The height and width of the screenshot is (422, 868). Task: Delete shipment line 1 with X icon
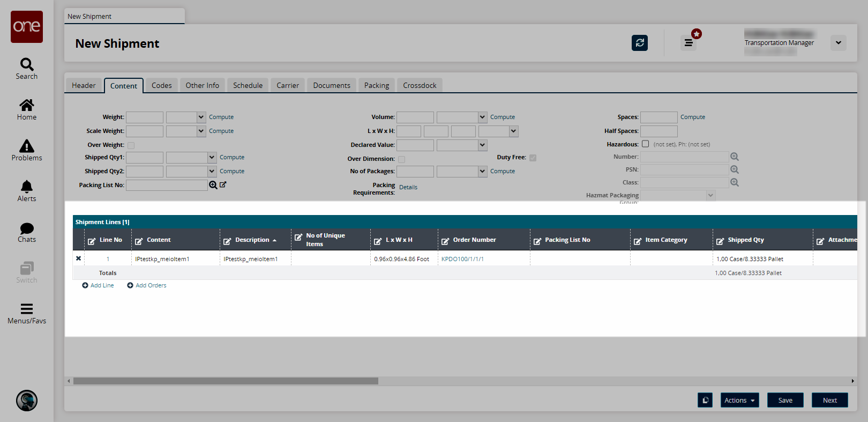click(79, 258)
